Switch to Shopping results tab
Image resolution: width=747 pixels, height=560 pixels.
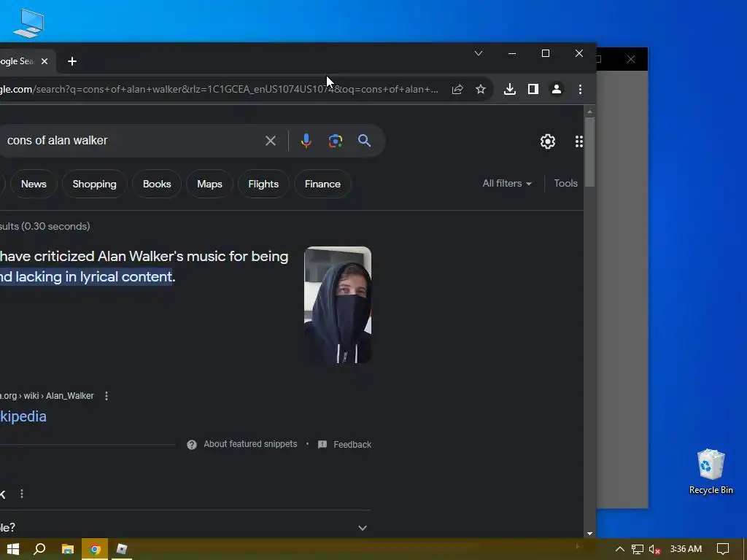tap(94, 184)
